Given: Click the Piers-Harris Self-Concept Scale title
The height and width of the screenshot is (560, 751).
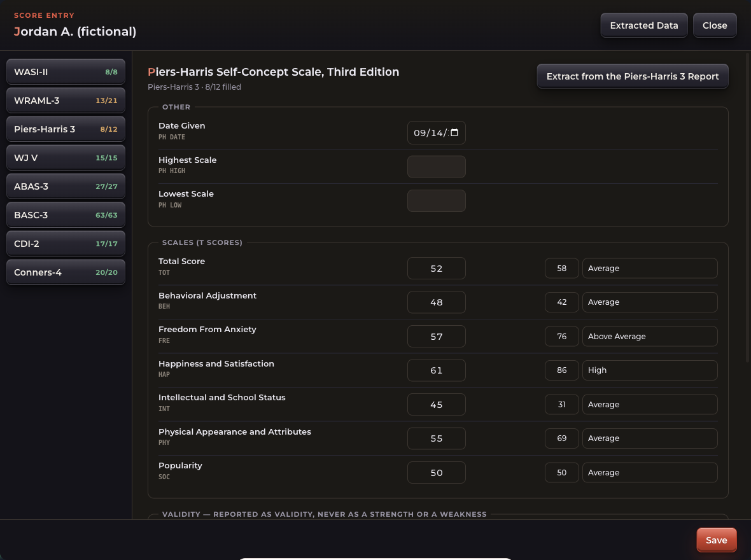Looking at the screenshot, I should coord(274,72).
